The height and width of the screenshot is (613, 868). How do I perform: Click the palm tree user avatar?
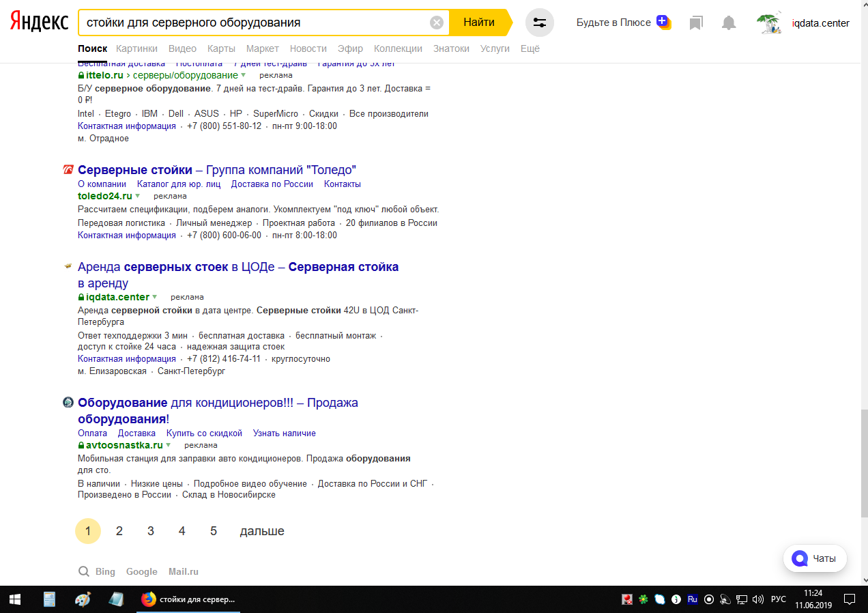[770, 23]
